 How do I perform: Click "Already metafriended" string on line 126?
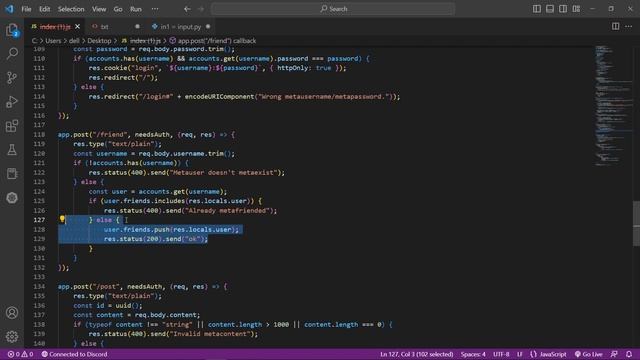click(227, 211)
